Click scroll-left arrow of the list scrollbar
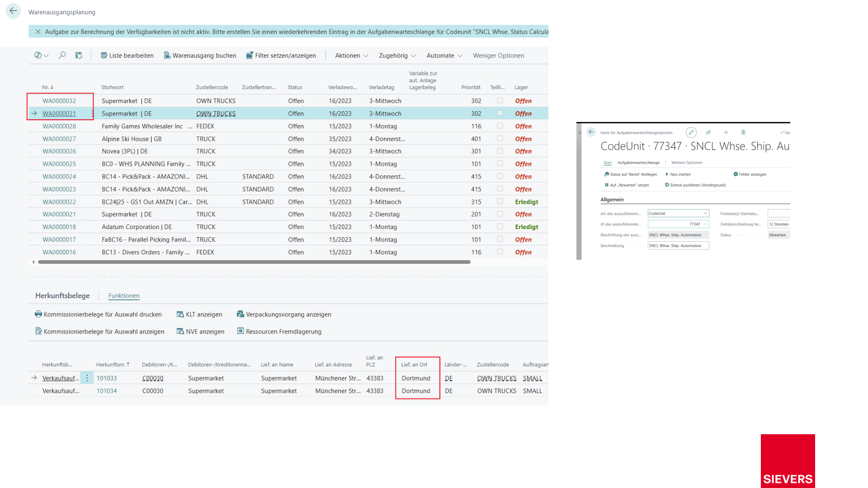The width and height of the screenshot is (868, 488). coord(33,262)
